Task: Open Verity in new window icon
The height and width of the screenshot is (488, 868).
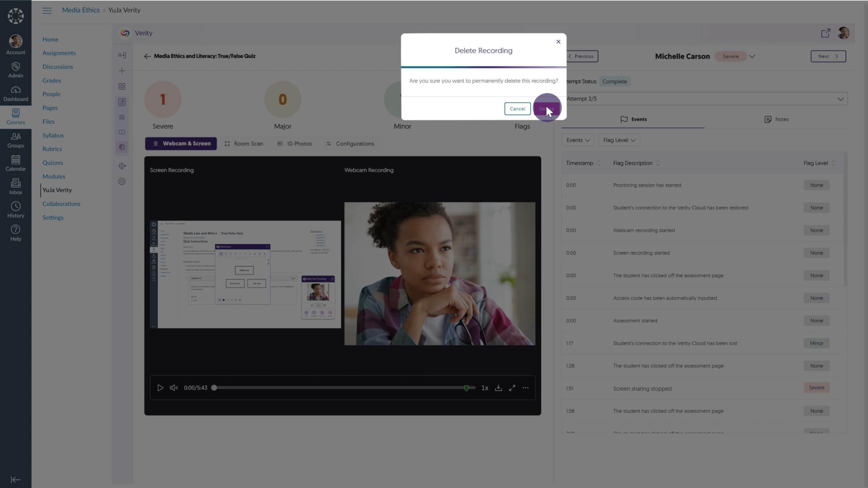Action: pos(826,33)
